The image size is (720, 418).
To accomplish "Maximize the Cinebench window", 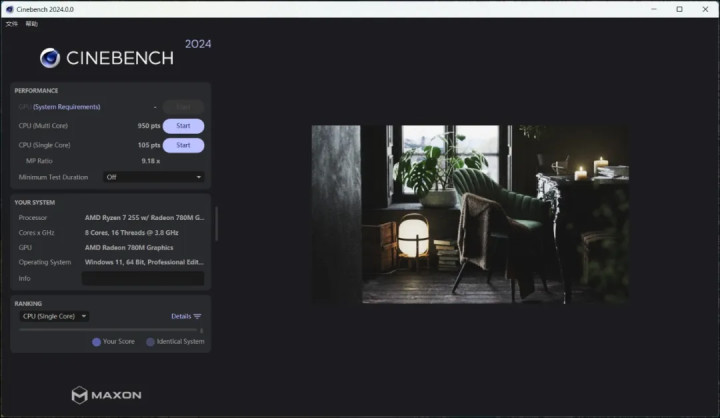I will [x=680, y=9].
